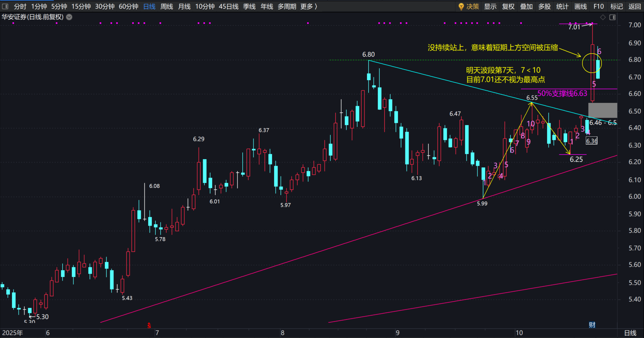Select the 15分钟 period tab
The image size is (644, 338).
point(81,7)
